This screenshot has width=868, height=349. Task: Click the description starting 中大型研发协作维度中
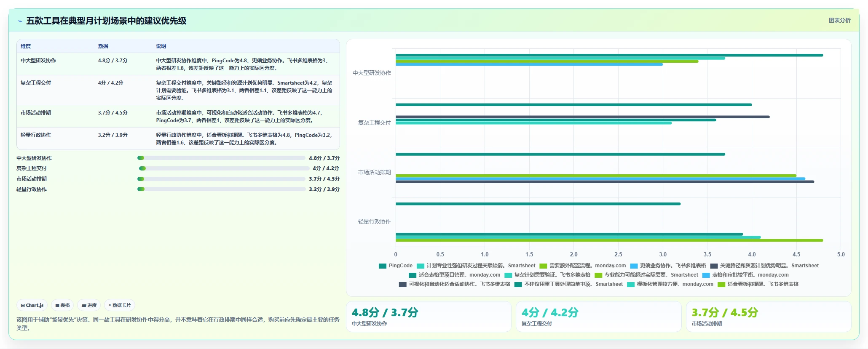pyautogui.click(x=244, y=64)
